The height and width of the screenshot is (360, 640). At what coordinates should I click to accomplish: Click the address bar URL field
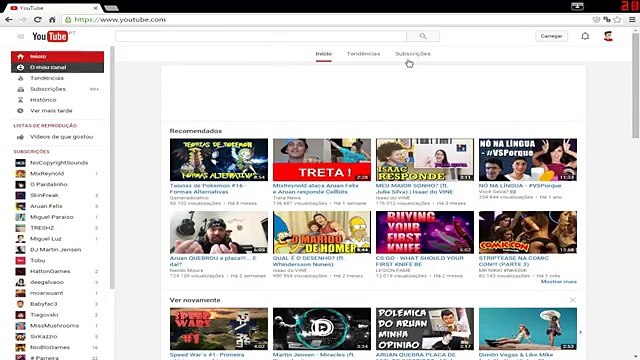327,19
